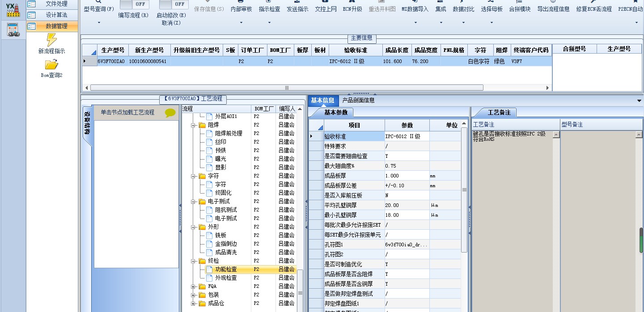Select the 6V3F700IA0 row in main info
The image size is (644, 312).
pyautogui.click(x=317, y=61)
